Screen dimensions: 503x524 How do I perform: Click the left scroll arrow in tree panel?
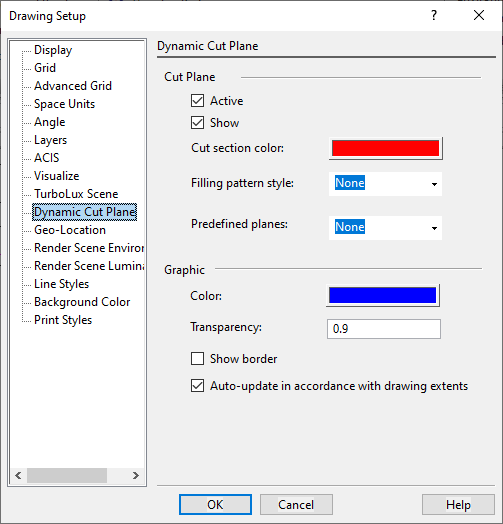18,475
